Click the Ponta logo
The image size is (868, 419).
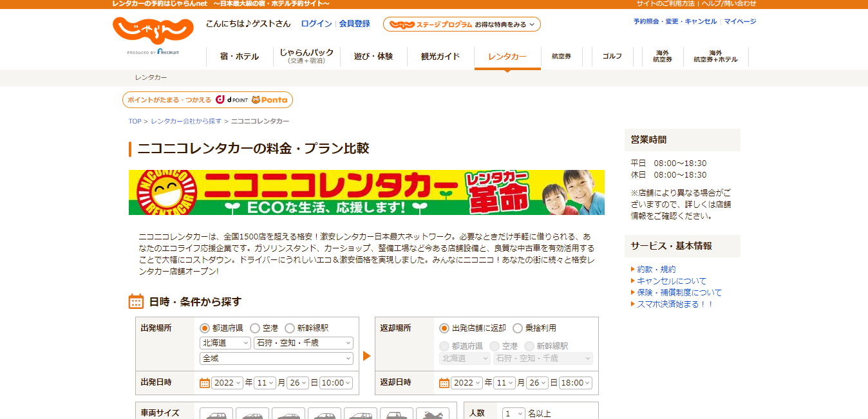click(x=269, y=100)
